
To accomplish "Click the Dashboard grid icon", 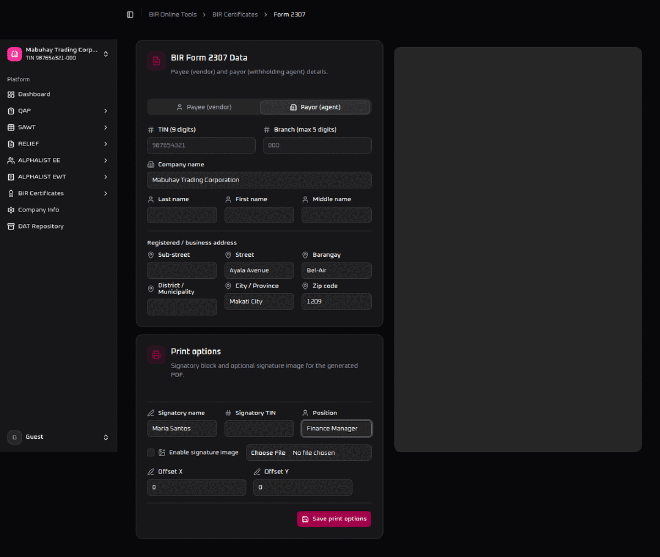I will (11, 94).
